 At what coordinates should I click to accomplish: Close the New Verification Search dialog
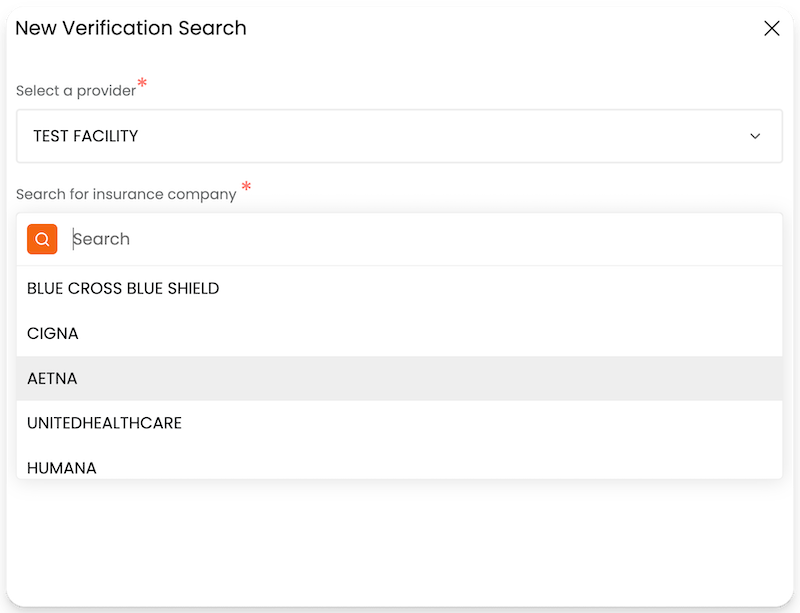tap(771, 29)
